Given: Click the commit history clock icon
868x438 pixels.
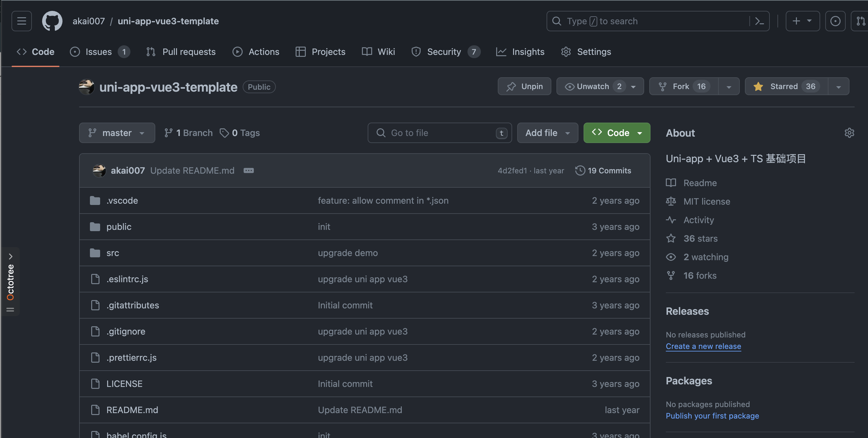Looking at the screenshot, I should [580, 170].
